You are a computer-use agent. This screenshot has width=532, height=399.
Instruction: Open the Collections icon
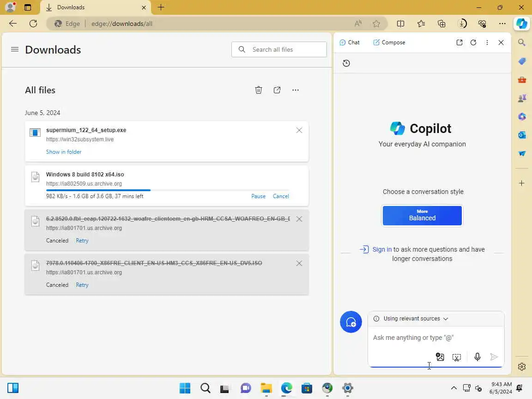(441, 24)
